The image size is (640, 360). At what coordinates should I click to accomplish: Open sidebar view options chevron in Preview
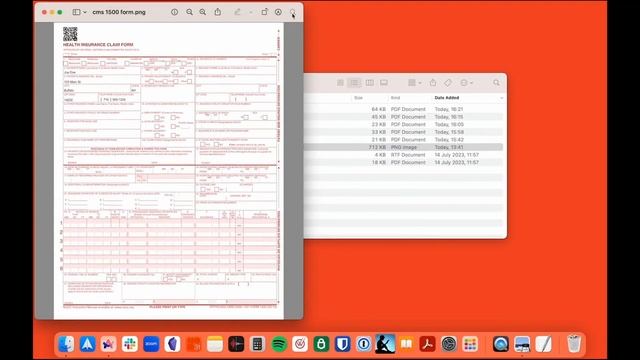tap(85, 12)
